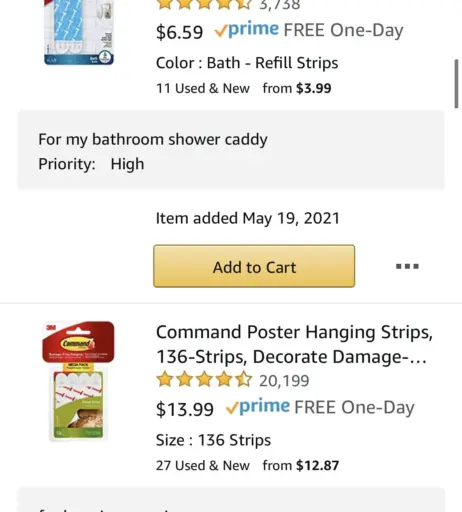This screenshot has width=462, height=512.
Task: Click the Add to Cart button
Action: (x=254, y=266)
